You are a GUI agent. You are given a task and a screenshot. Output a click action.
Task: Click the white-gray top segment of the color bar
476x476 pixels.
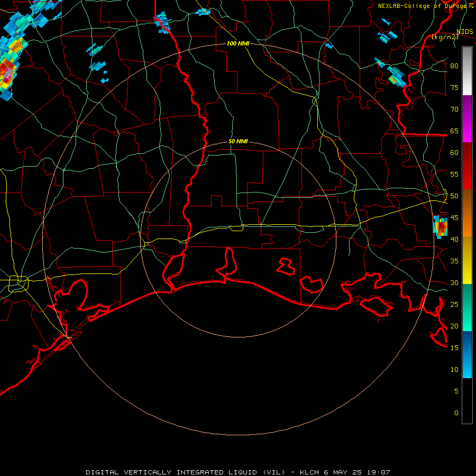(467, 71)
